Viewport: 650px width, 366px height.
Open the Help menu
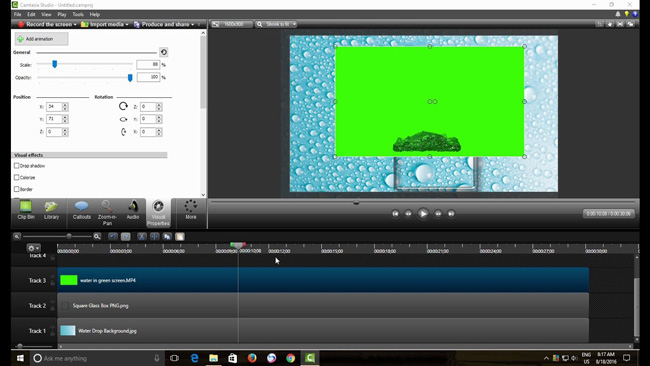point(95,15)
